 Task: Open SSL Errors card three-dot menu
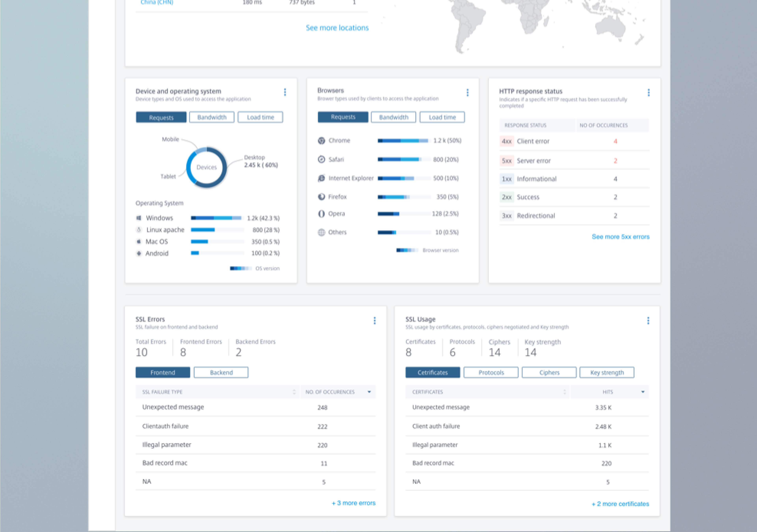(x=375, y=320)
